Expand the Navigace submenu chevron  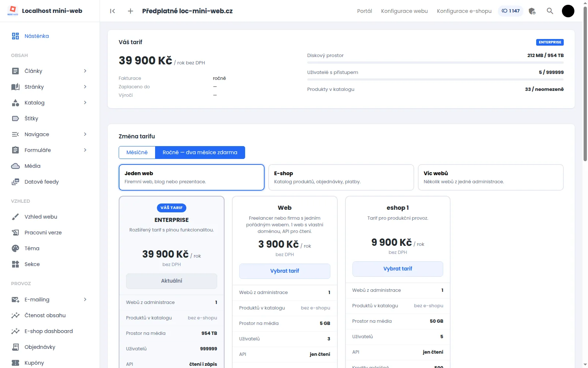(85, 134)
